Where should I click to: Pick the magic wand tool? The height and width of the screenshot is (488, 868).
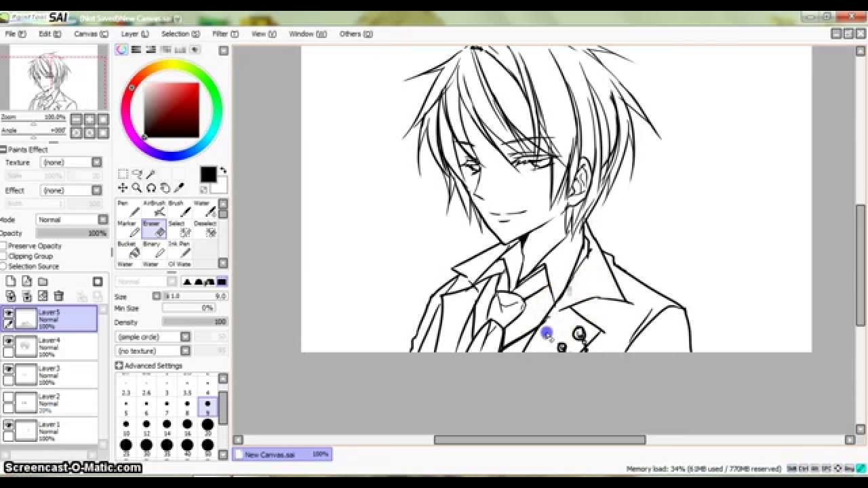point(151,174)
